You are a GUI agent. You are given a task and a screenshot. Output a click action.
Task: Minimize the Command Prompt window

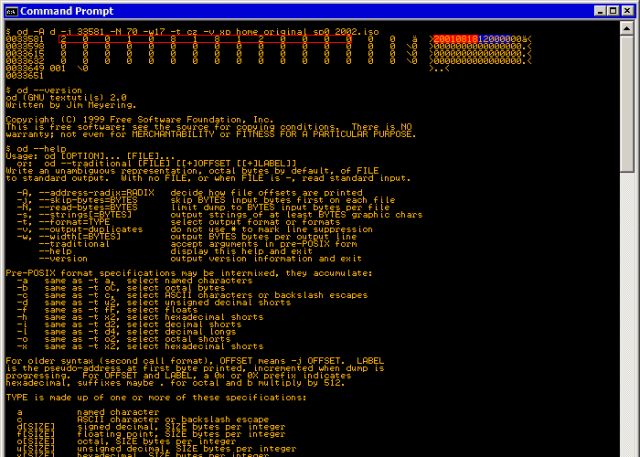click(x=600, y=11)
